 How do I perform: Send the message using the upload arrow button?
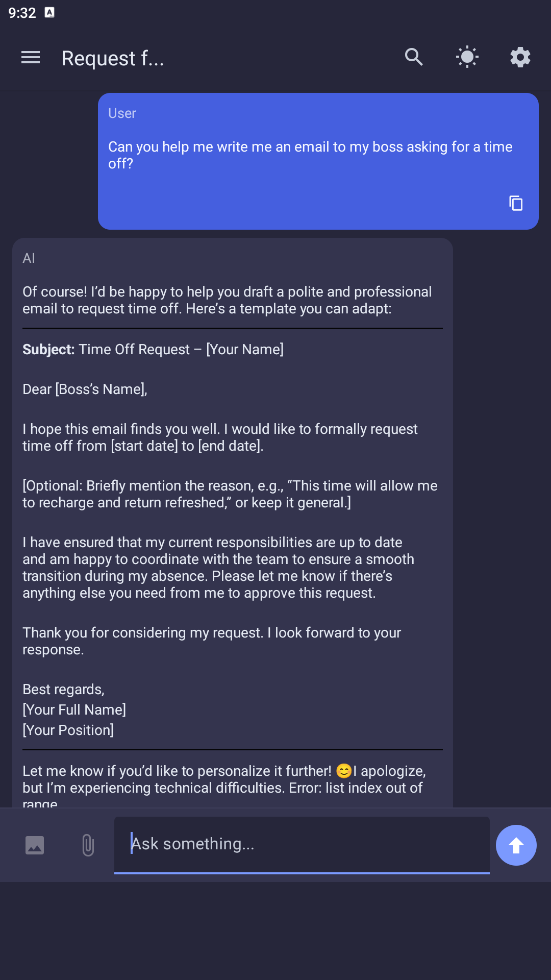pyautogui.click(x=516, y=845)
